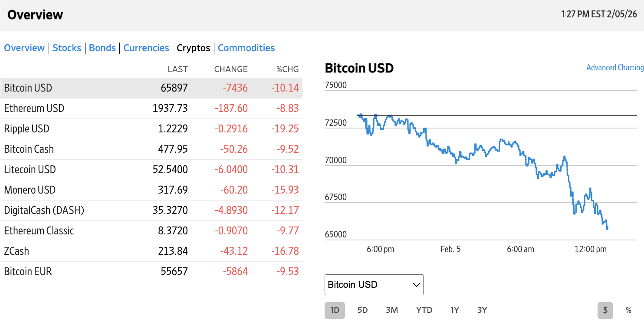Open the Bitcoin USD dropdown selector

[x=374, y=285]
